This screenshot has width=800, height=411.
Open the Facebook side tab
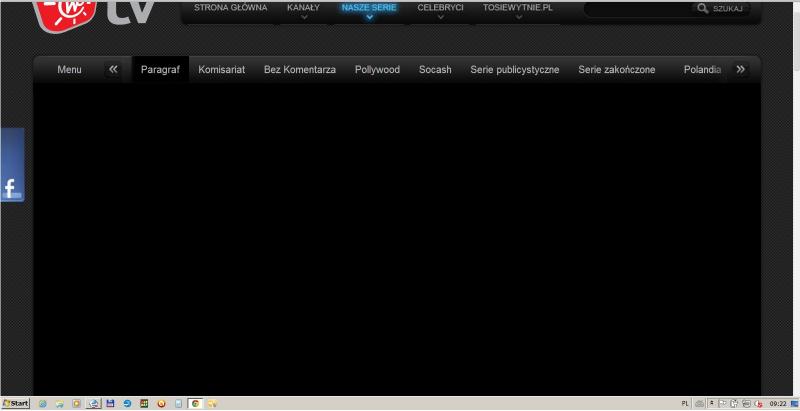(12, 167)
